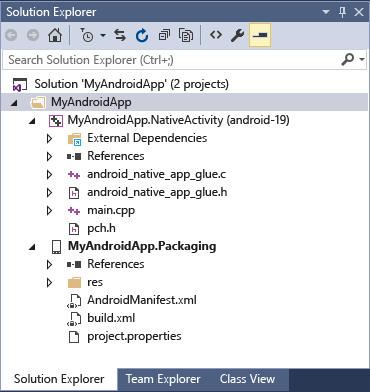Select the MyAndroidApp folder row
370x392 pixels.
tap(185, 102)
